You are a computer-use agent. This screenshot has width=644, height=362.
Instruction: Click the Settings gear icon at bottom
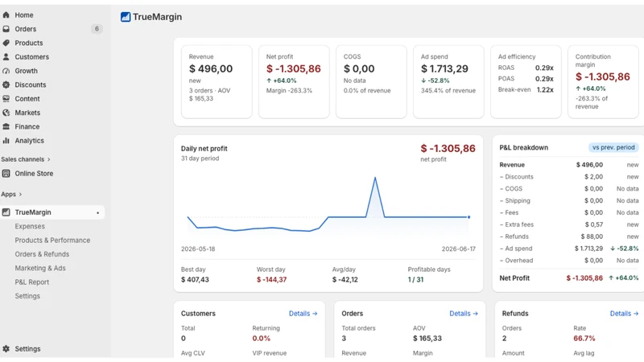tap(6, 348)
